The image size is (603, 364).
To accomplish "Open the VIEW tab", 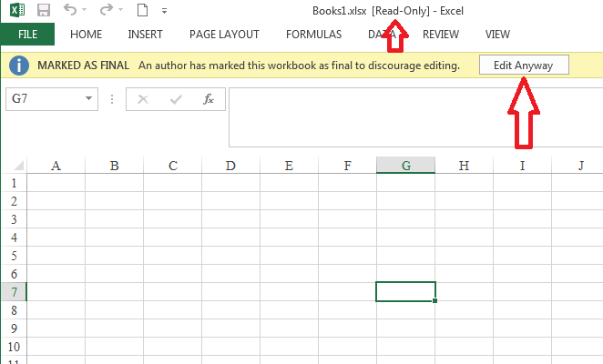I will [497, 35].
